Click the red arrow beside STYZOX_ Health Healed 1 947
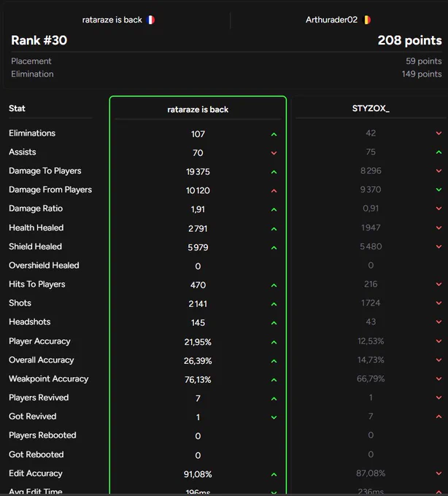This screenshot has width=448, height=496. pyautogui.click(x=439, y=228)
